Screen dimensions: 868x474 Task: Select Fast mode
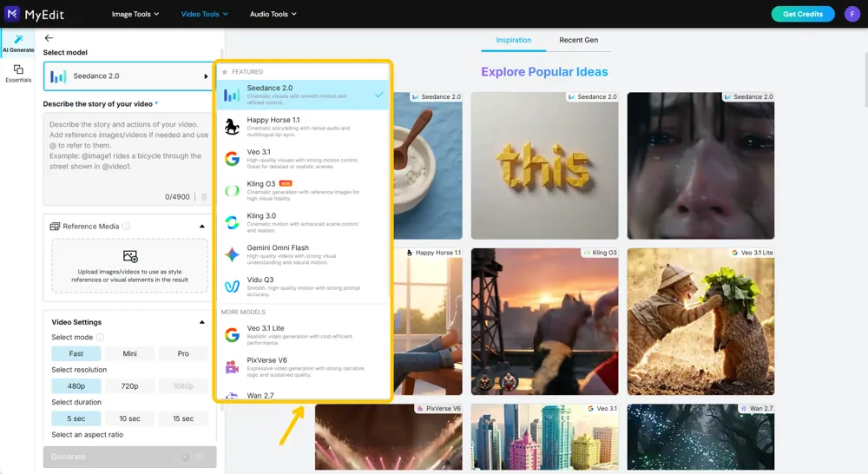(76, 354)
